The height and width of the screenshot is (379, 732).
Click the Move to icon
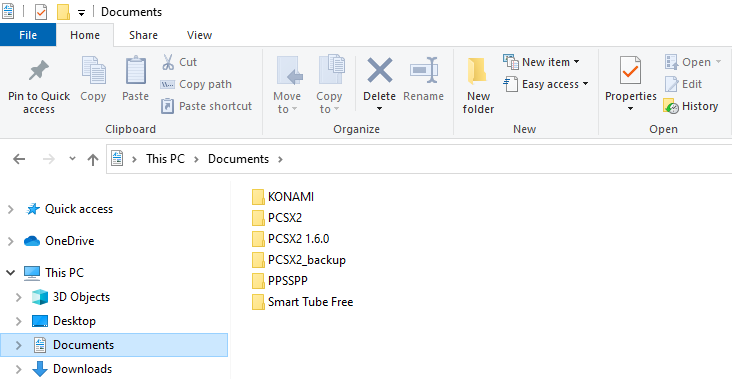[289, 70]
